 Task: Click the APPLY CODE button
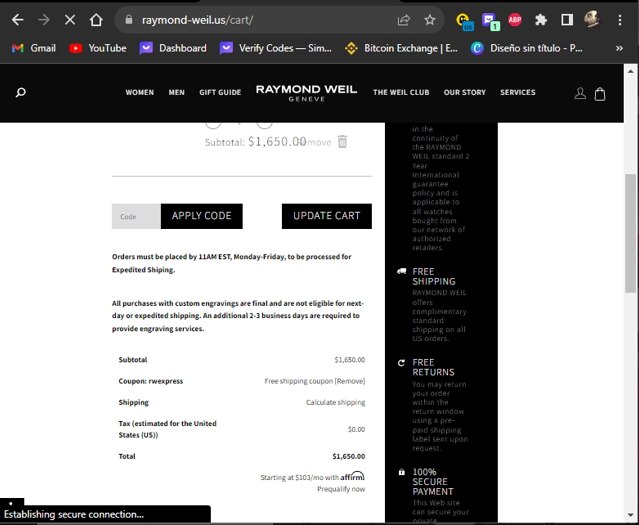[x=202, y=216]
